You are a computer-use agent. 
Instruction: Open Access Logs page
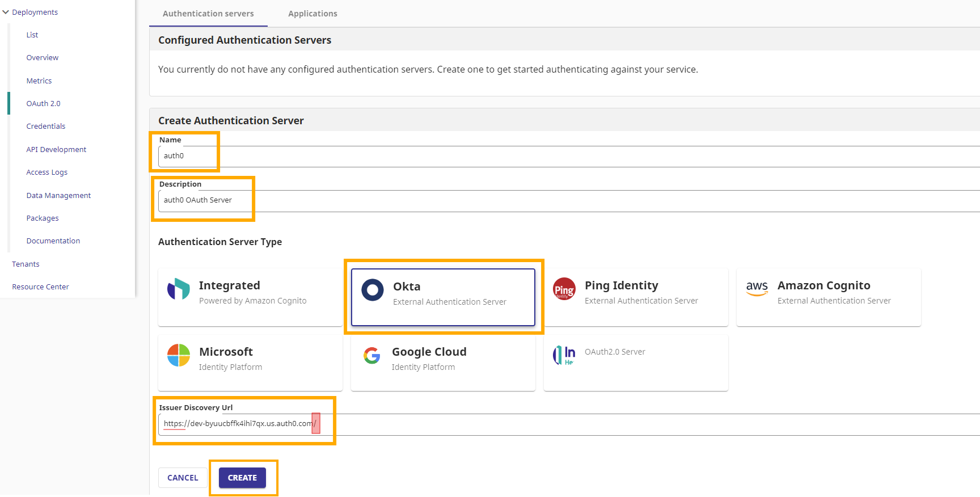(47, 172)
